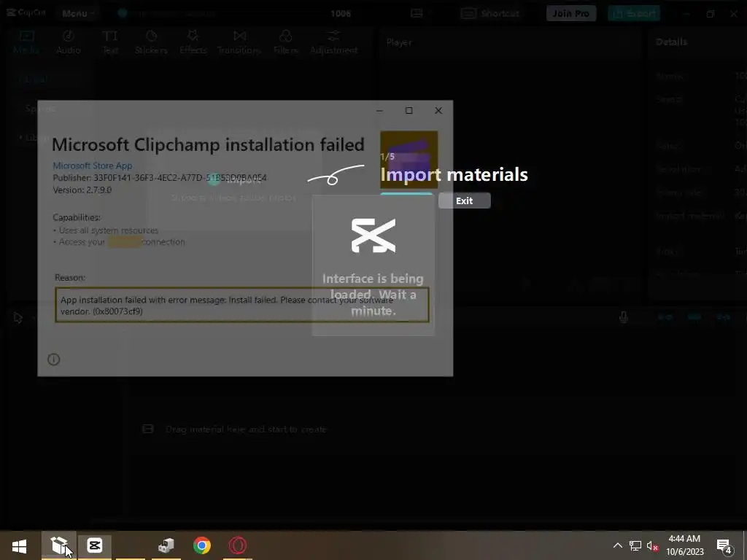Close the App Installer window
This screenshot has height=560, width=747.
pyautogui.click(x=438, y=111)
